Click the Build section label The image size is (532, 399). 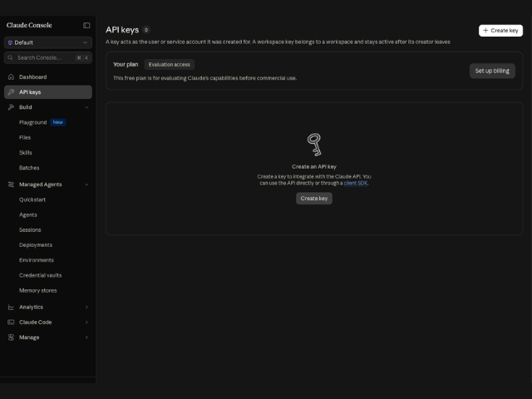click(26, 107)
